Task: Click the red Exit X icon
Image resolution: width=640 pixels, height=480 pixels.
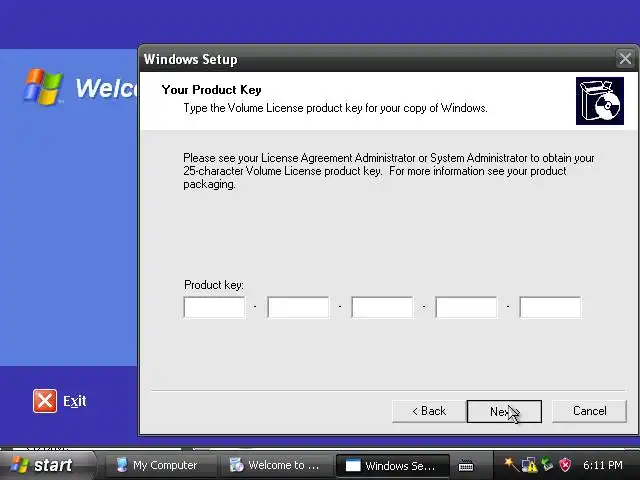Action: pyautogui.click(x=45, y=401)
